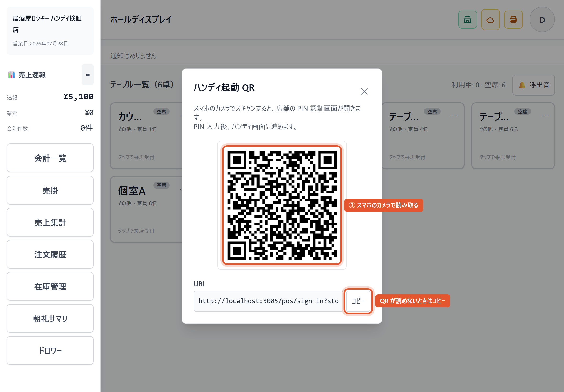Click the printer icon in header
This screenshot has width=564, height=392.
pyautogui.click(x=513, y=20)
